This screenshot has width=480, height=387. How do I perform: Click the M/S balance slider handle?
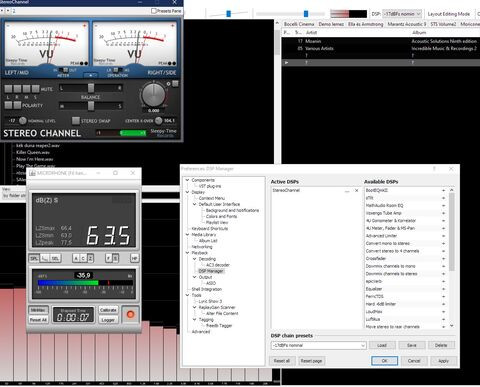pyautogui.click(x=91, y=106)
